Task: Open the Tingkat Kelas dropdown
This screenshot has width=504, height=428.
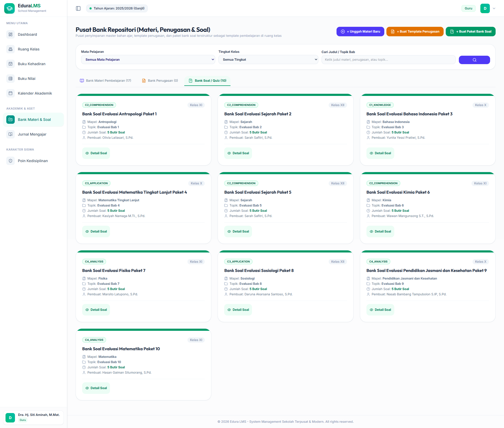Action: coord(268,60)
